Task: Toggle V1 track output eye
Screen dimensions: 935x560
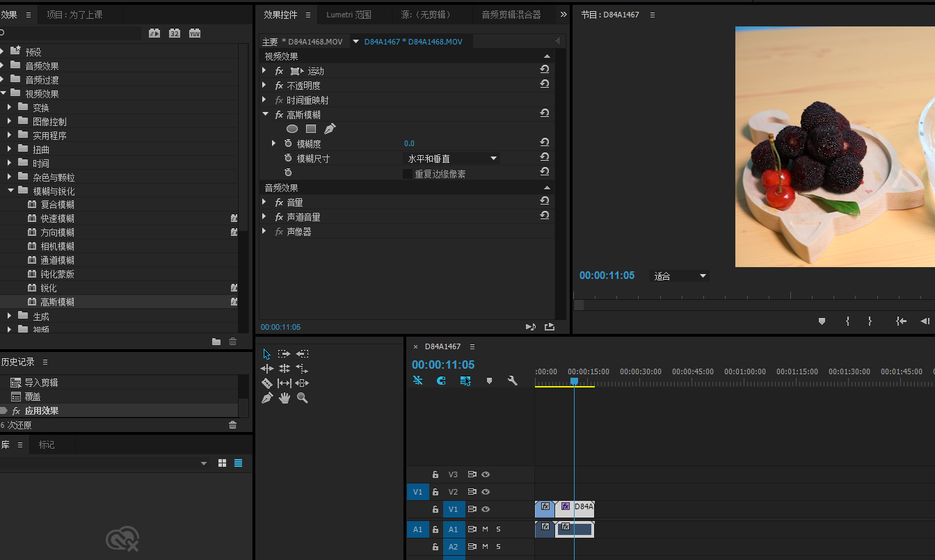Action: pos(486,509)
